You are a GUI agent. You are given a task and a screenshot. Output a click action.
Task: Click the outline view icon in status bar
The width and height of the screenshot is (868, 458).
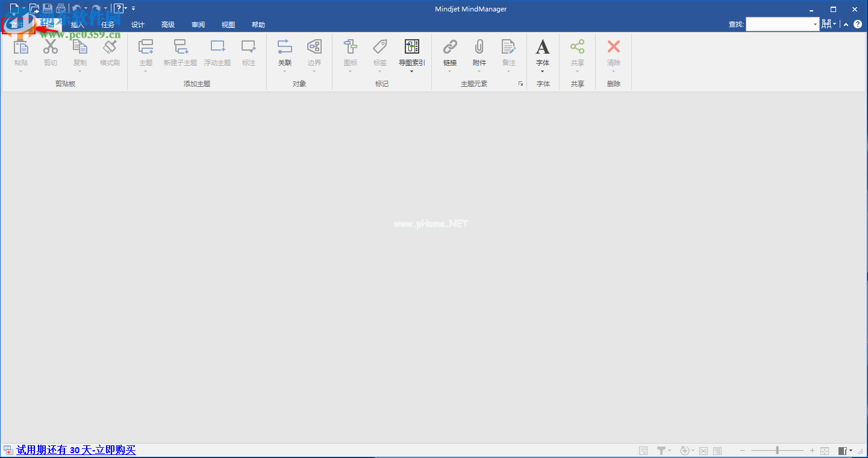[717, 451]
